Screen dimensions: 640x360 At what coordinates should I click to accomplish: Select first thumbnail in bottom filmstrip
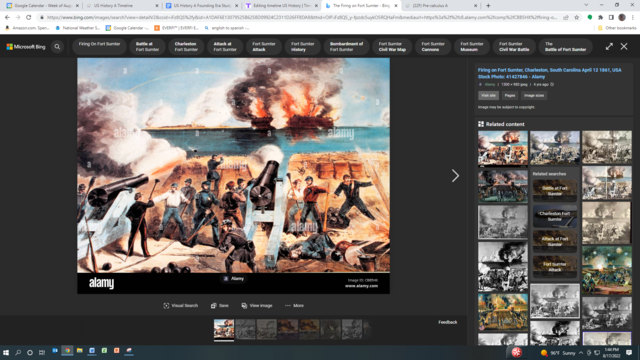pyautogui.click(x=224, y=329)
